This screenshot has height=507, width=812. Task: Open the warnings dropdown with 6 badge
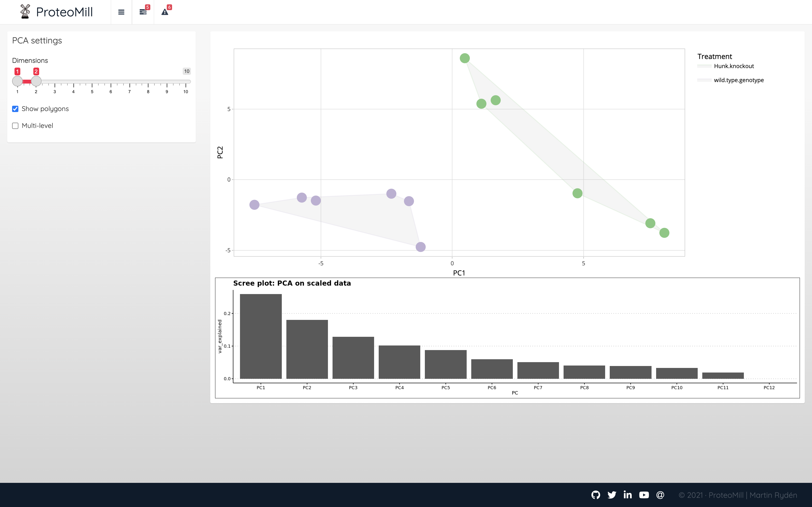coord(165,12)
